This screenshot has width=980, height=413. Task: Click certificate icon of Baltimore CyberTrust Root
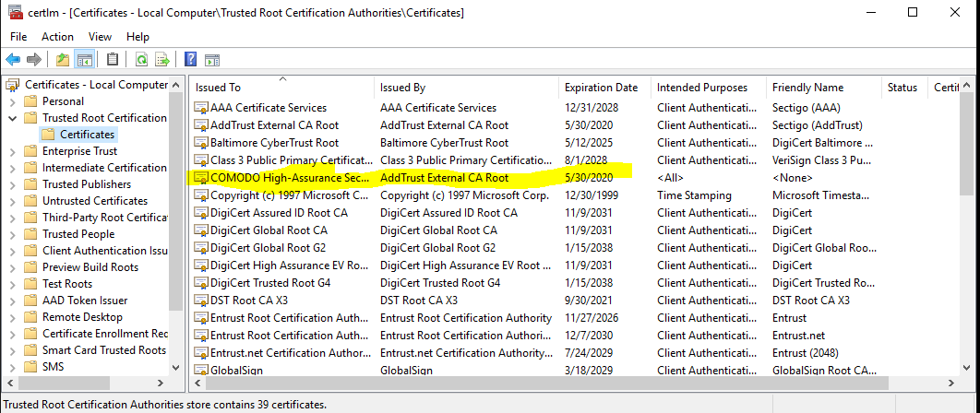[201, 143]
